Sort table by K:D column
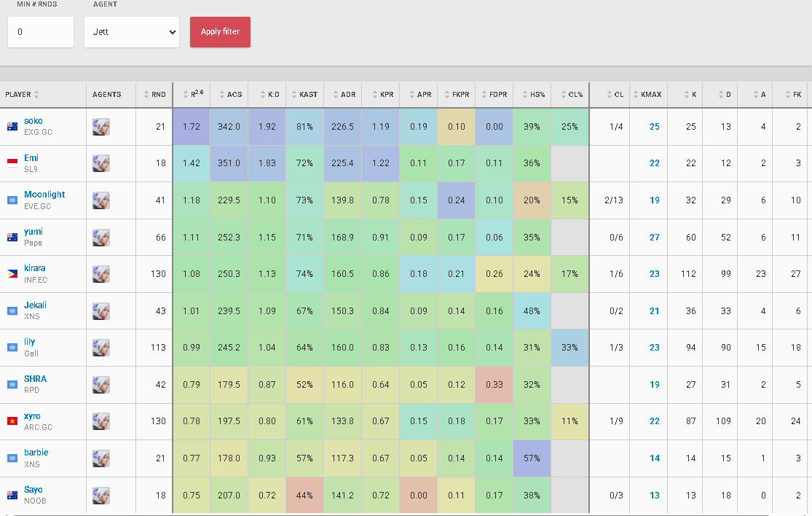Image resolution: width=812 pixels, height=516 pixels. click(x=269, y=94)
